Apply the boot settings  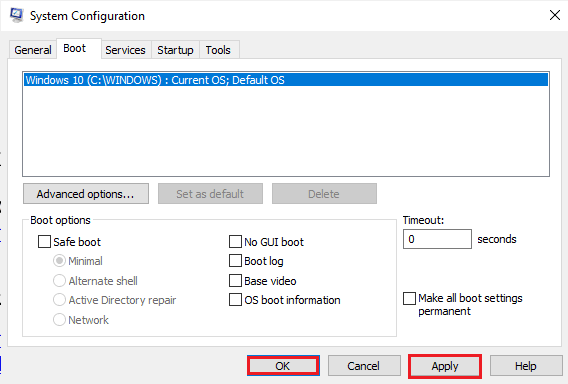coord(445,366)
